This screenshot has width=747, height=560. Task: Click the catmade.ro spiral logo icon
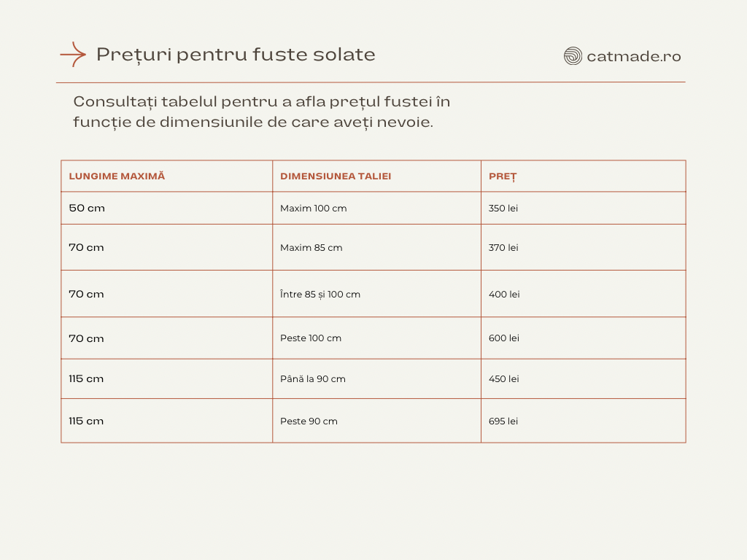(x=573, y=56)
